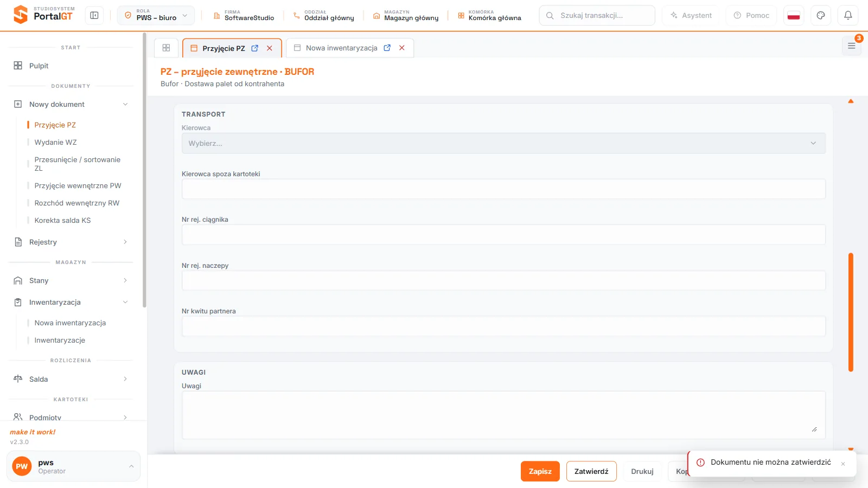This screenshot has width=868, height=488.
Task: Open the tab grid overview icon
Action: 167,48
